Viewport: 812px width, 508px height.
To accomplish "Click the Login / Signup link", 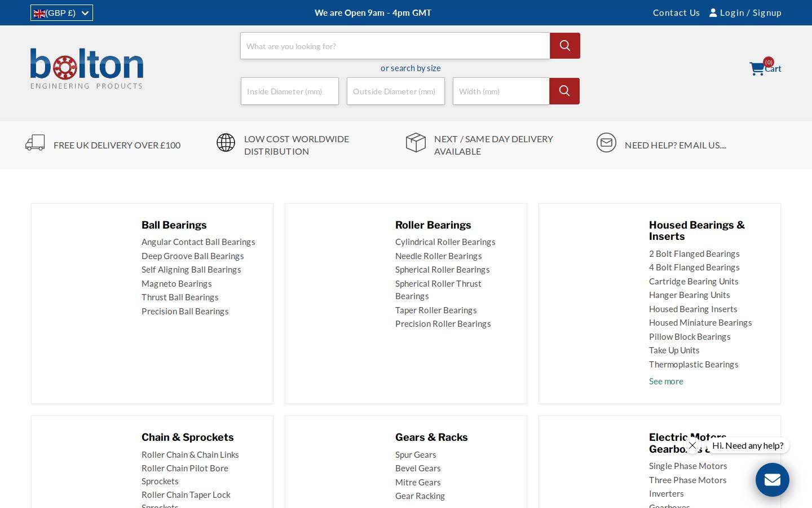I will 745,12.
